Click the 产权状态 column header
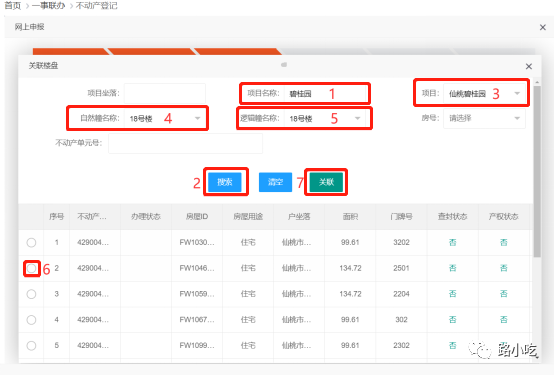The image size is (554, 375). tap(503, 216)
